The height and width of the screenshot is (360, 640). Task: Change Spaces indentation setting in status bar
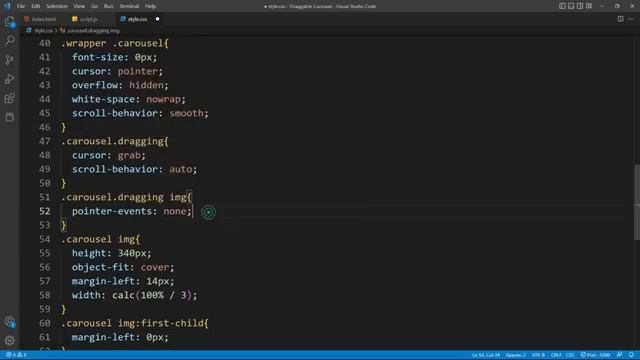pos(516,355)
